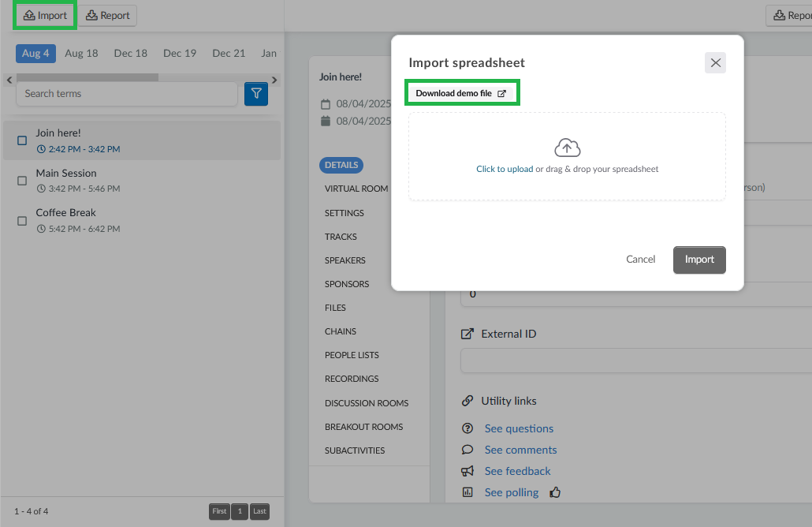Open the FILES section
This screenshot has width=812, height=527.
[335, 308]
